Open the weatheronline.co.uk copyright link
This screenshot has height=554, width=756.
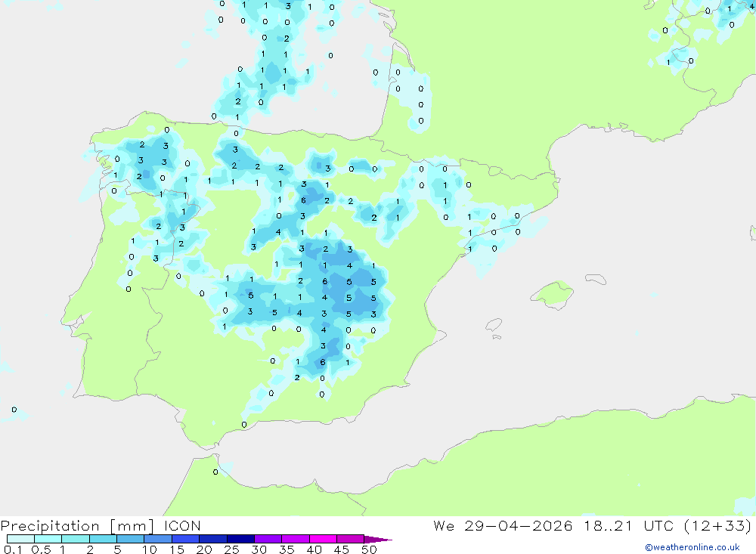click(692, 547)
